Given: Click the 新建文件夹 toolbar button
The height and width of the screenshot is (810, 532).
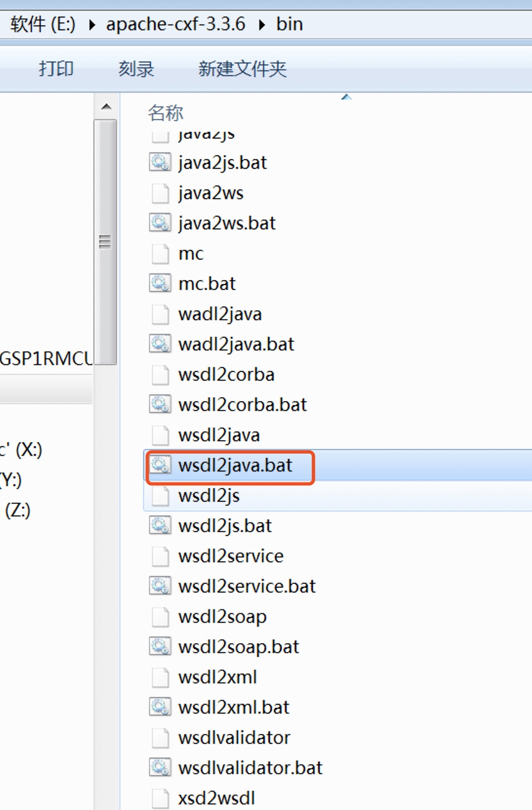Looking at the screenshot, I should tap(243, 69).
